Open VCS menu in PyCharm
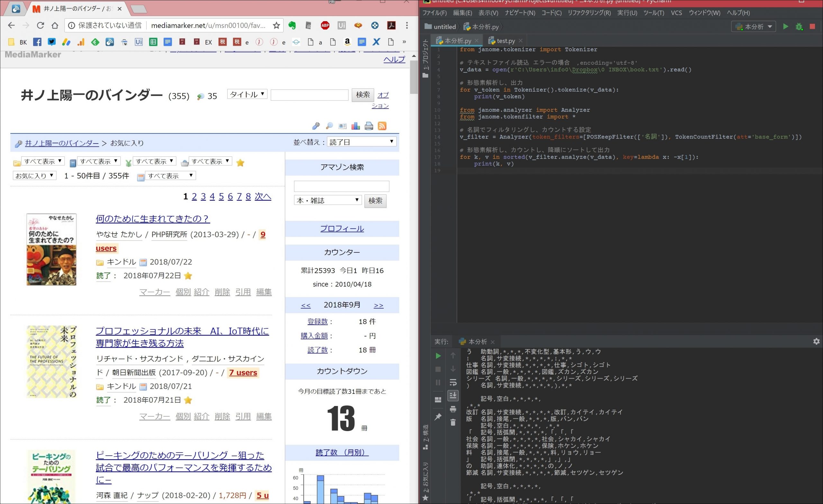 676,13
